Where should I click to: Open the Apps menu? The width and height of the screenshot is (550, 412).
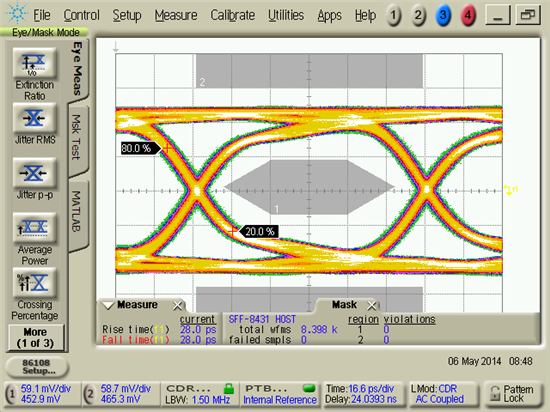point(329,15)
